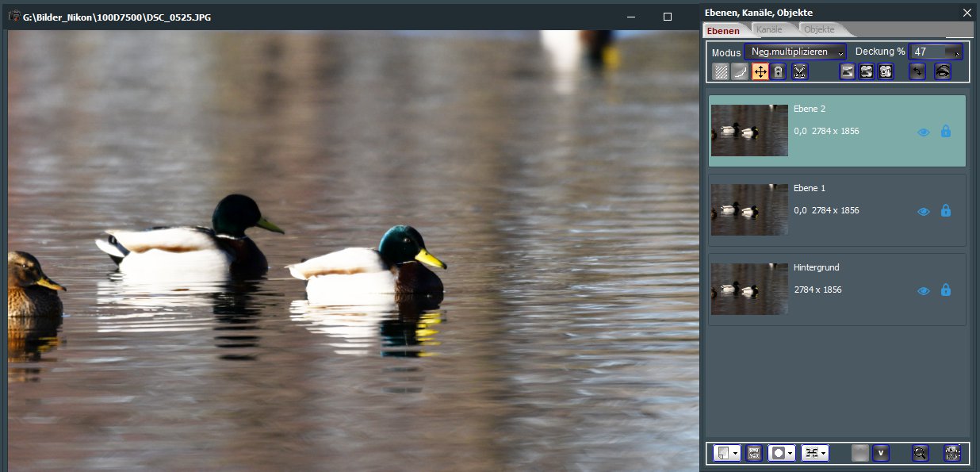Close the Ebenen, Kanäle, Objekte panel
Viewport: 980px width, 472px height.
click(967, 12)
